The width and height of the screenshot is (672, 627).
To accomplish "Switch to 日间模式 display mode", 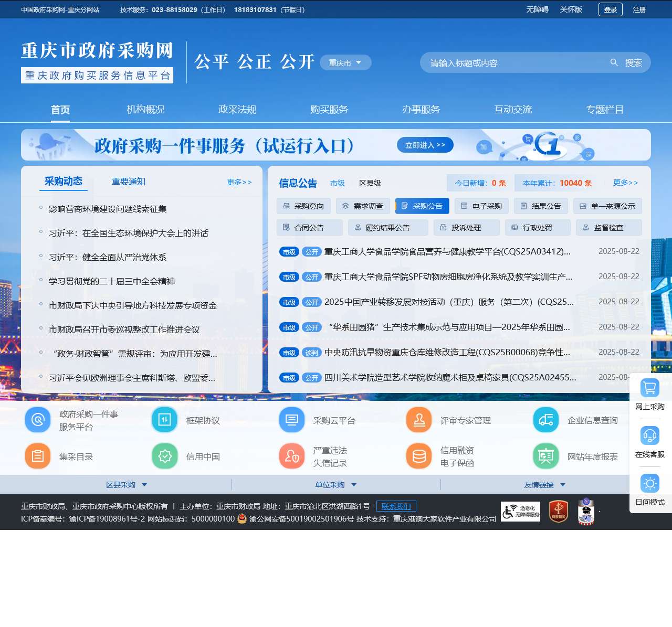I will click(x=650, y=487).
